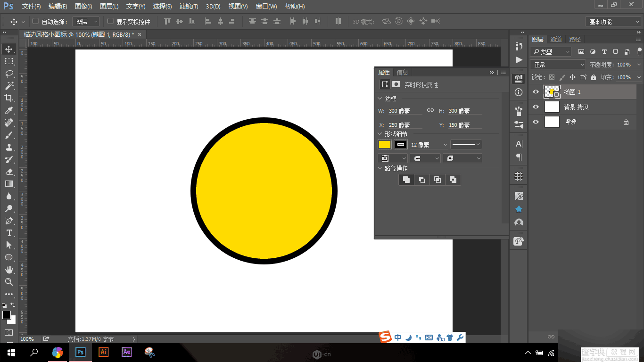The width and height of the screenshot is (644, 362).
Task: Collapse the 边框 section
Action: [x=380, y=99]
